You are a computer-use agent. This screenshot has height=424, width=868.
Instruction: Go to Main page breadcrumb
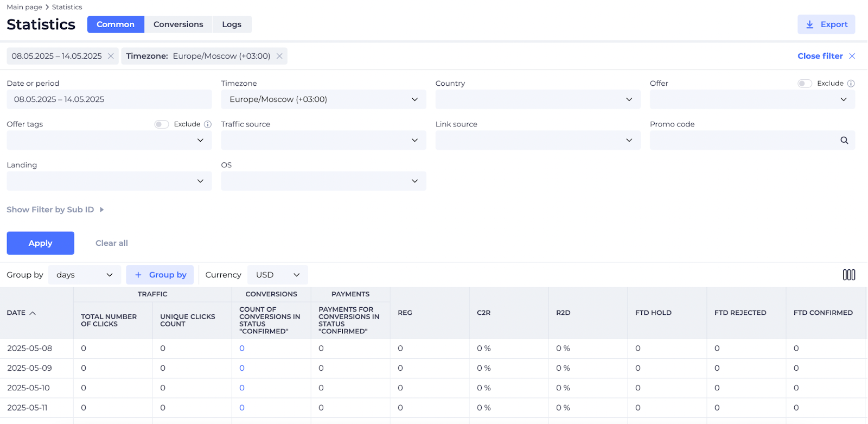pyautogui.click(x=24, y=7)
